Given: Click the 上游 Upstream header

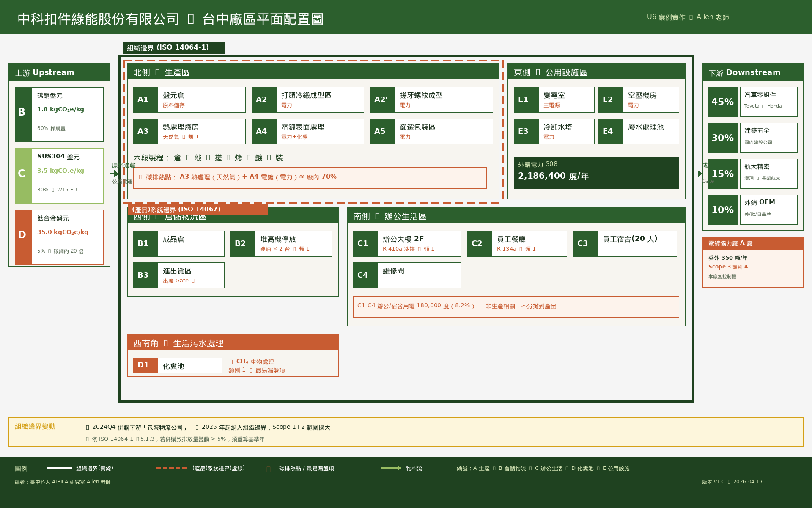Looking at the screenshot, I should coord(59,72).
